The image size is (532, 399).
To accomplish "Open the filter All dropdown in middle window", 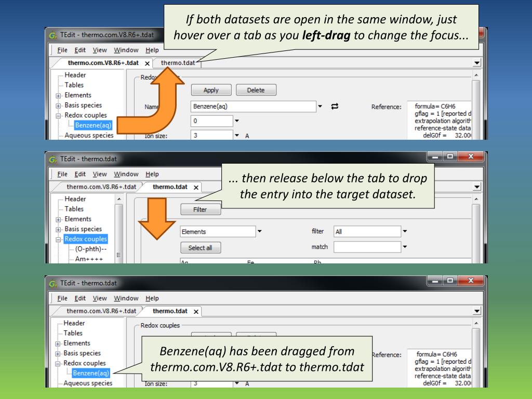I will (405, 231).
